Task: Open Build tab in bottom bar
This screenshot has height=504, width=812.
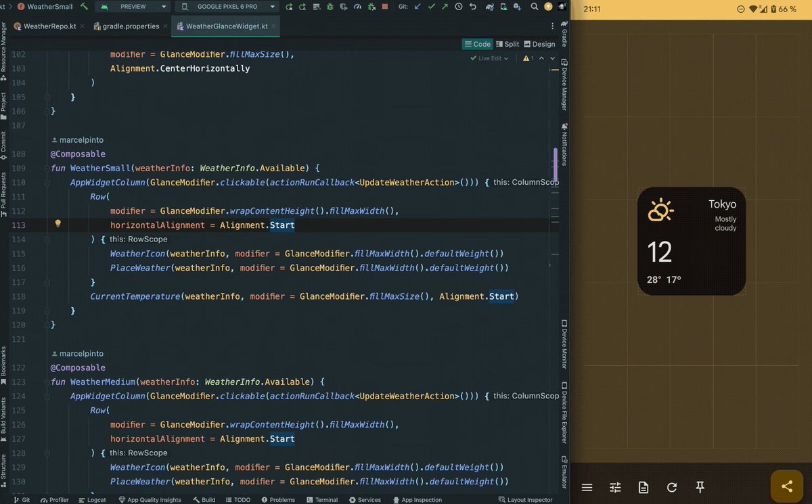Action: coord(204,499)
